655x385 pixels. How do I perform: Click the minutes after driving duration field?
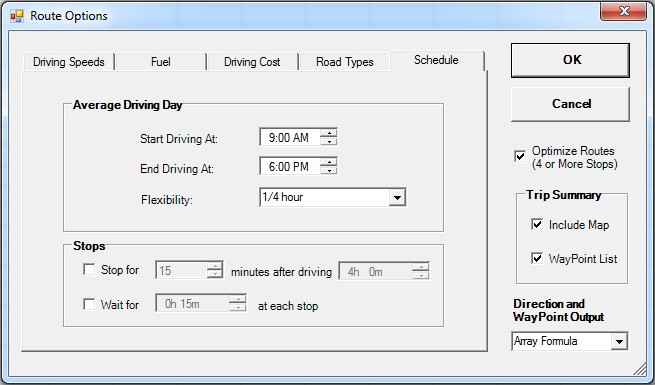point(376,271)
